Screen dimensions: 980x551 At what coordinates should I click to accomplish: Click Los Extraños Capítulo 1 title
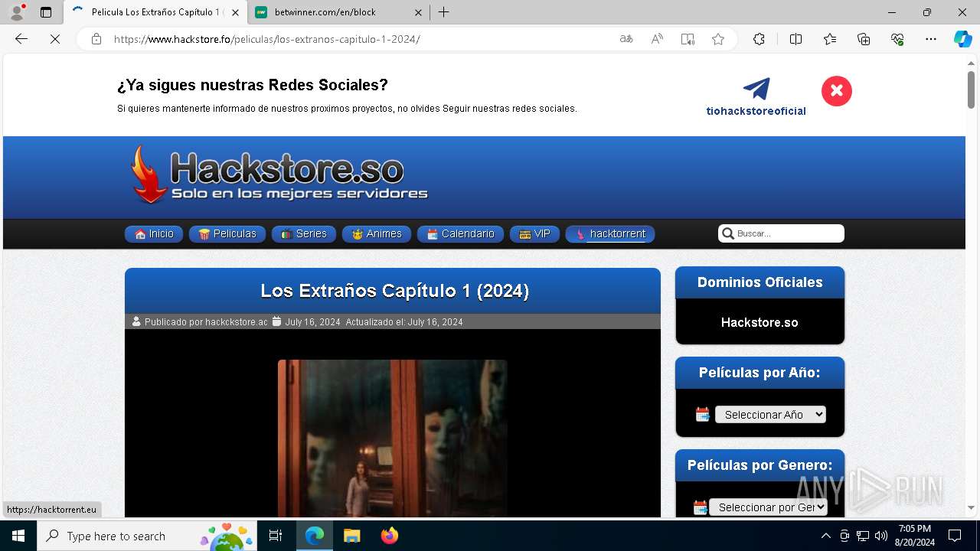click(394, 291)
